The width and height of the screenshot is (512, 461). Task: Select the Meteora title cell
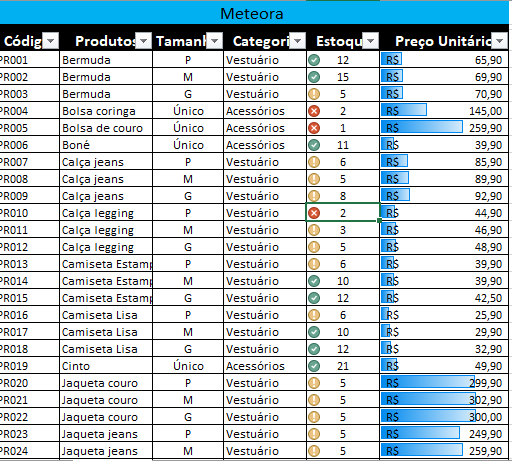[252, 14]
